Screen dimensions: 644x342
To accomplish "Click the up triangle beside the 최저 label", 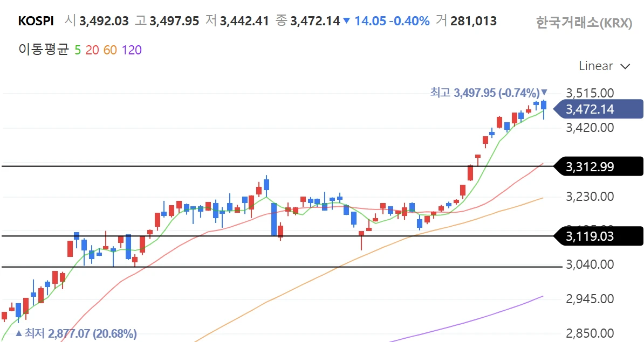I will pyautogui.click(x=19, y=333).
